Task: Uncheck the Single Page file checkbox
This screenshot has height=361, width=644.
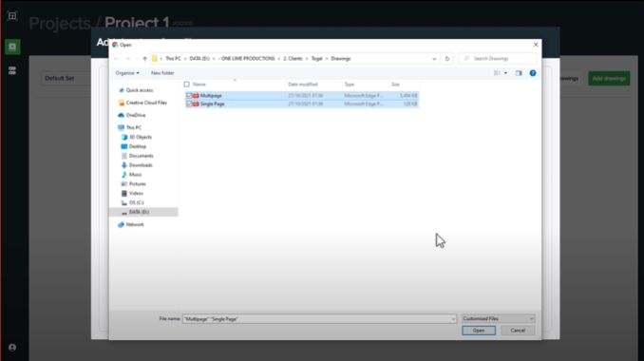Action: pos(189,104)
